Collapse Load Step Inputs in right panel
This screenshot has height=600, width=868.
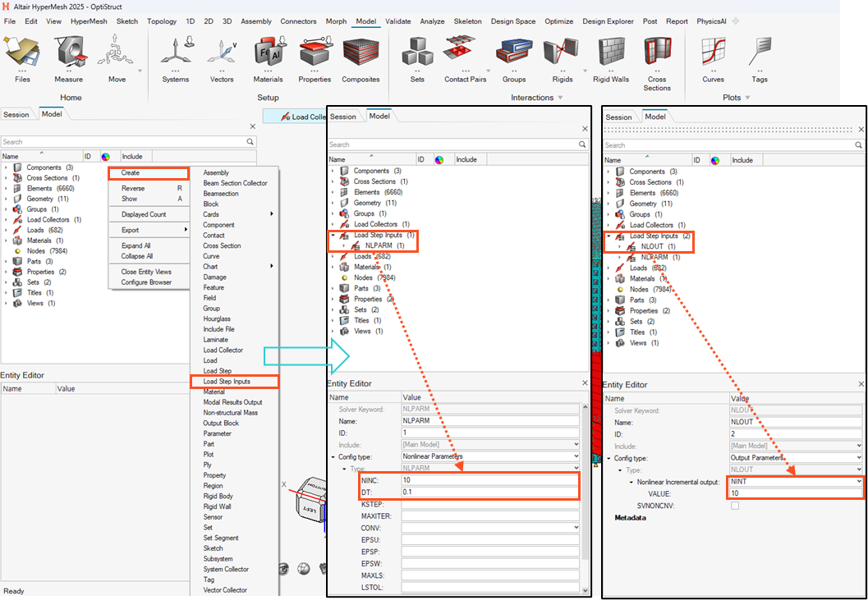(609, 236)
